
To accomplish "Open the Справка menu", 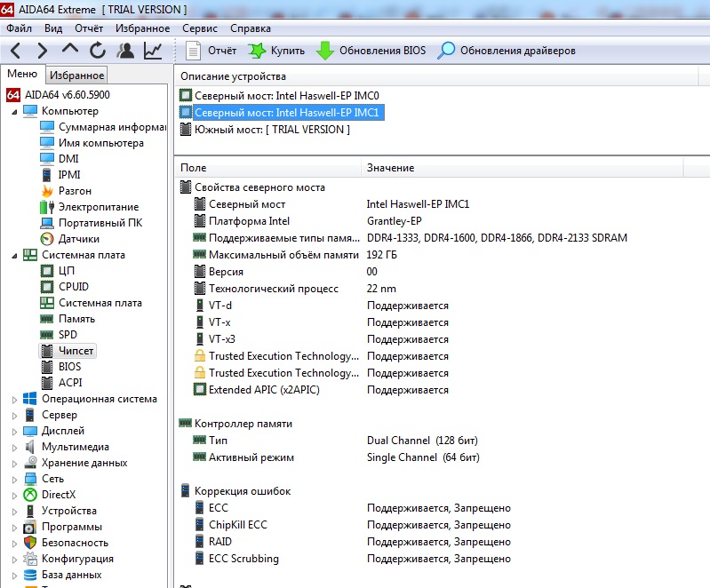I will click(251, 28).
